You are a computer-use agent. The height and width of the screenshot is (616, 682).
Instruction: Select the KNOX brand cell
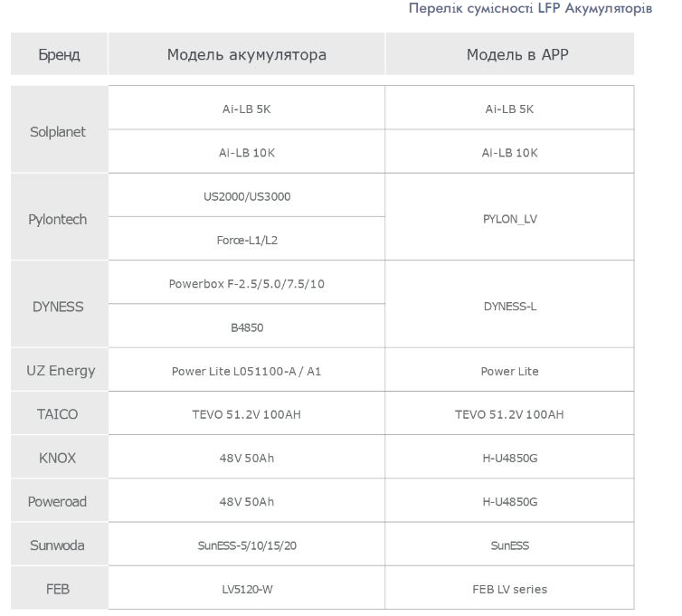click(58, 458)
